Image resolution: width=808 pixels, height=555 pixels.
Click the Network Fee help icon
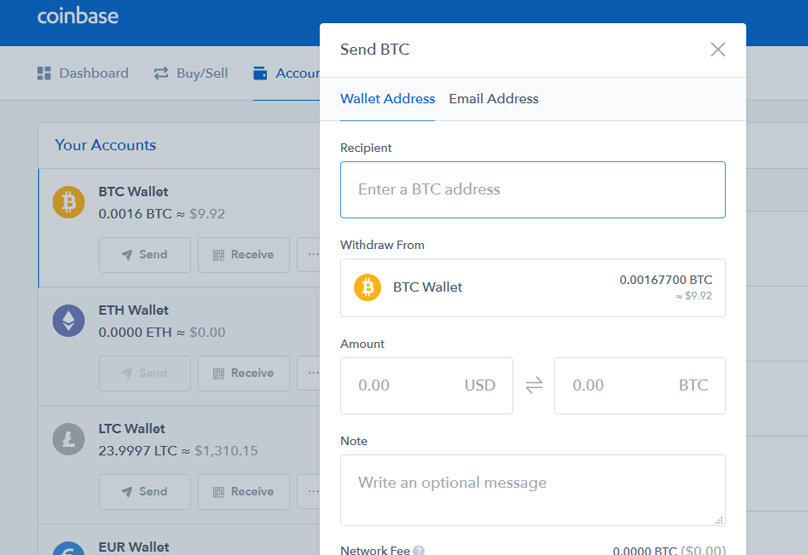419,550
